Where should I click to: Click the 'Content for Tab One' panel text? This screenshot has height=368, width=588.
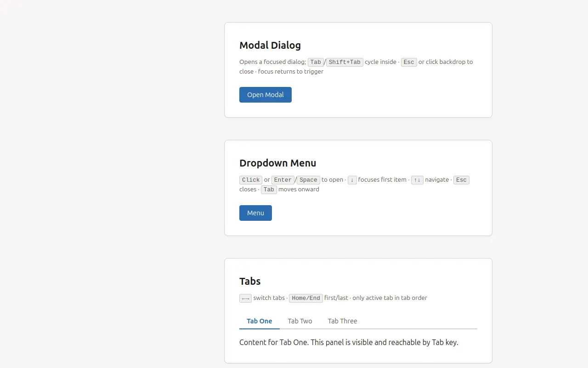pos(349,342)
